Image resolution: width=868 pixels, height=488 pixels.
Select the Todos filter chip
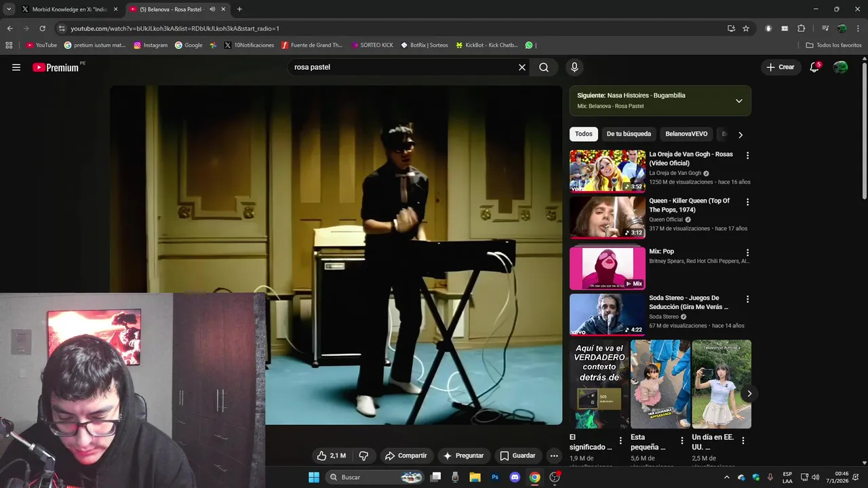[x=584, y=134]
